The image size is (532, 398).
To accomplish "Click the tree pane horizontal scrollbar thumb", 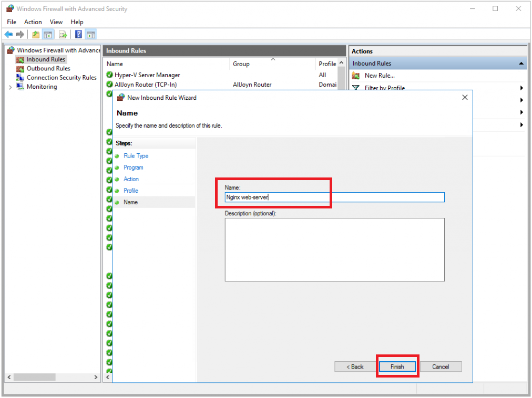I will (35, 377).
